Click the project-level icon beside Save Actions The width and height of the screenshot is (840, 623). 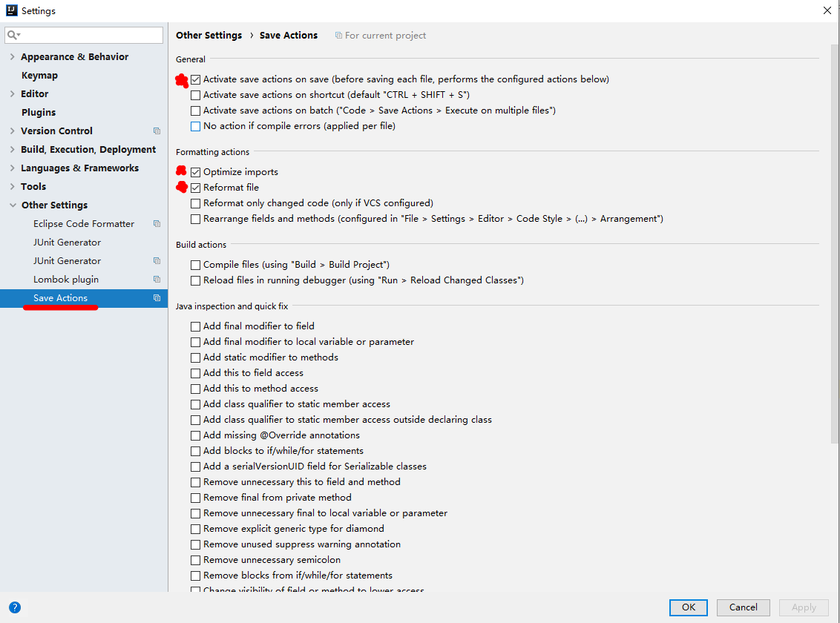[x=157, y=297]
